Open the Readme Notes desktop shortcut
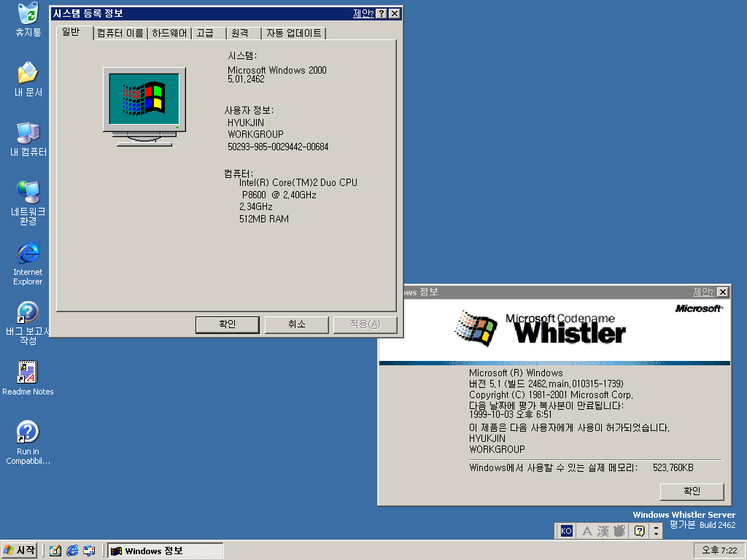This screenshot has width=747, height=560. click(28, 378)
